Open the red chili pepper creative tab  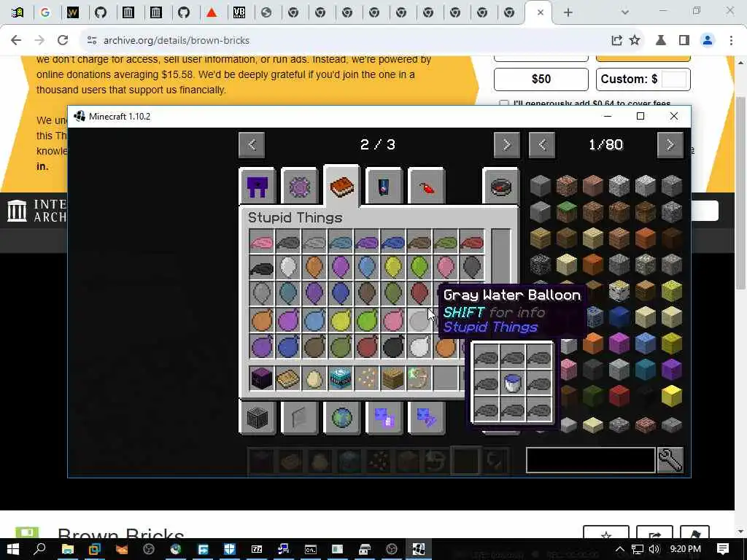point(426,186)
